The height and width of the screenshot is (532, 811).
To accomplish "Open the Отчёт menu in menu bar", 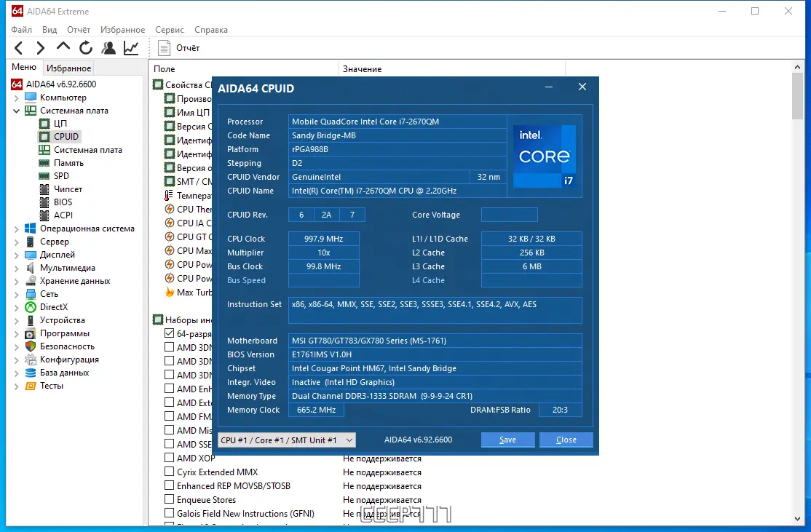I will click(x=79, y=29).
